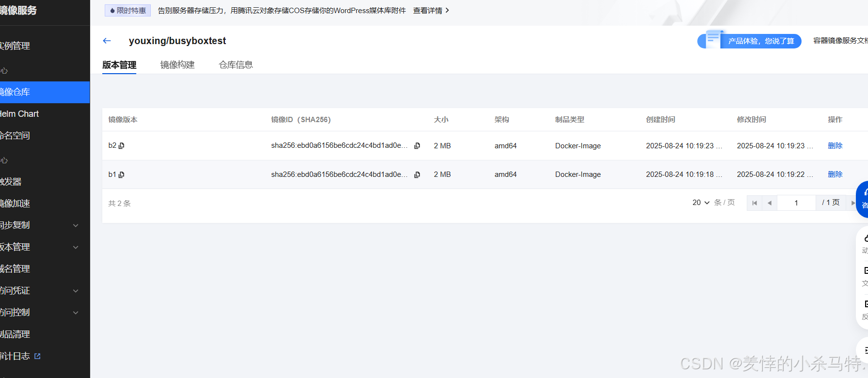
Task: Copy the SHA256 ID of b2 row
Action: [x=417, y=146]
